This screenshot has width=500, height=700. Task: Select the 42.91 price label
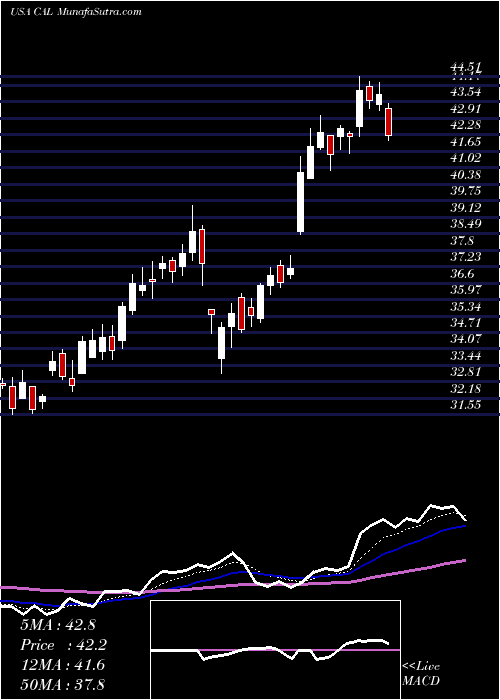[x=467, y=109]
